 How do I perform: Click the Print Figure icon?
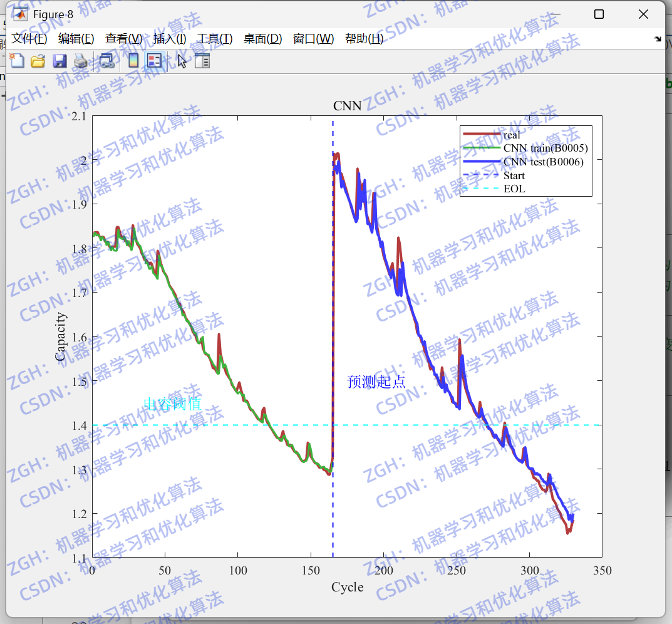(81, 61)
